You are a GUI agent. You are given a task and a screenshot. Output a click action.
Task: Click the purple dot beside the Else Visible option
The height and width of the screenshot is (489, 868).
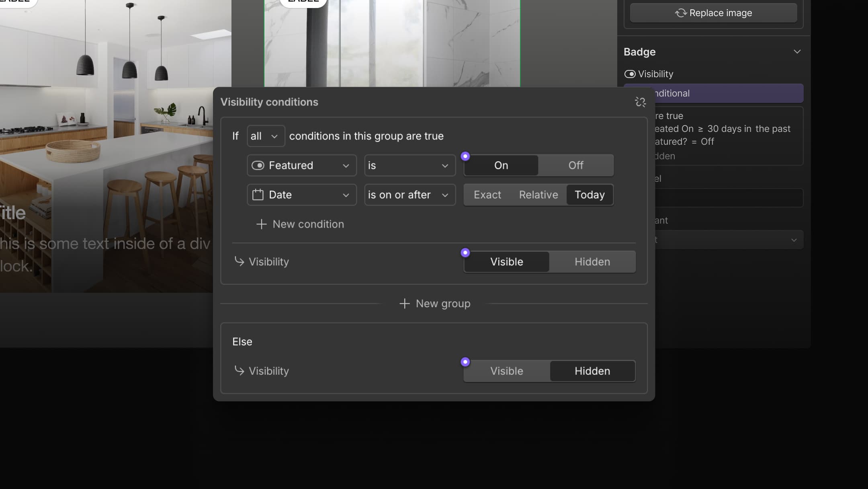465,362
